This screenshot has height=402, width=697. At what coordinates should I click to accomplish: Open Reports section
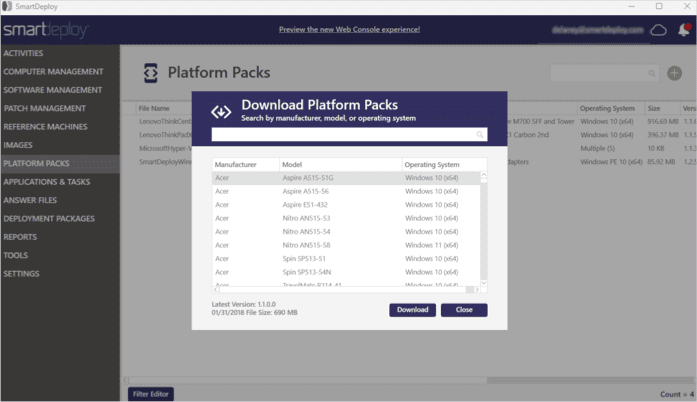point(20,237)
